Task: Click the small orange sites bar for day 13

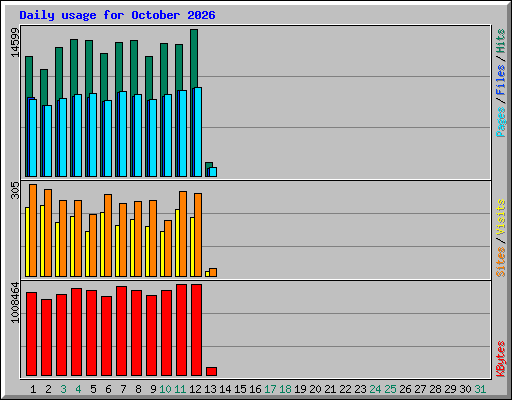Action: tap(213, 273)
